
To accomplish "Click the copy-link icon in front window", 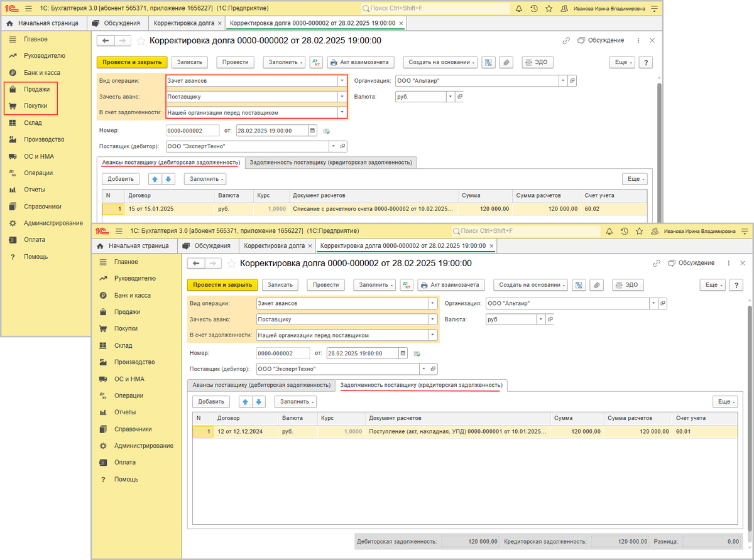I will tap(656, 263).
